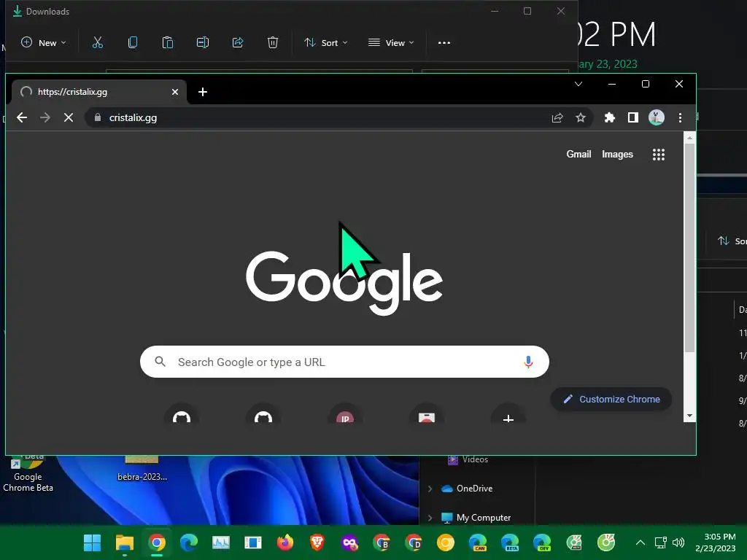Open the Chrome profile avatar
747x560 pixels.
[657, 117]
